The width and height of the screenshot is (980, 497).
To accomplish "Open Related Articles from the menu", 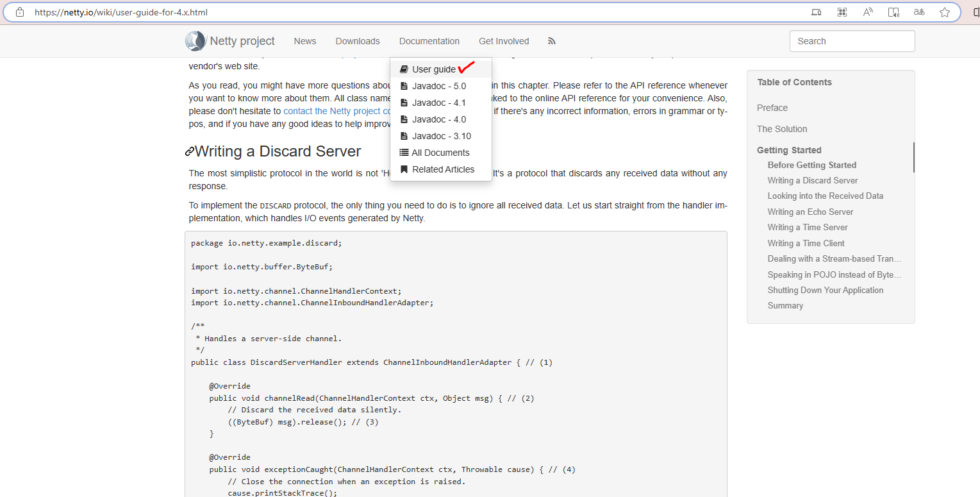I will (x=441, y=169).
